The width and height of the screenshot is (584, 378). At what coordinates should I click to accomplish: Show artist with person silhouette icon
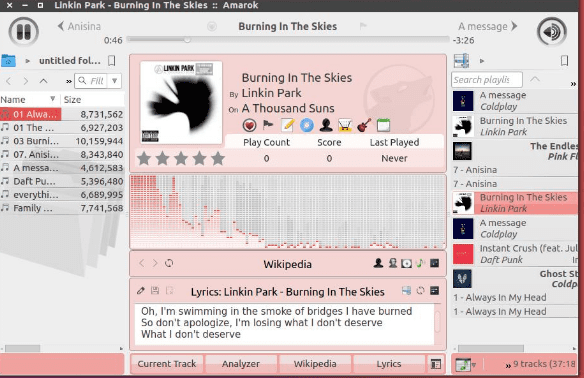[326, 126]
